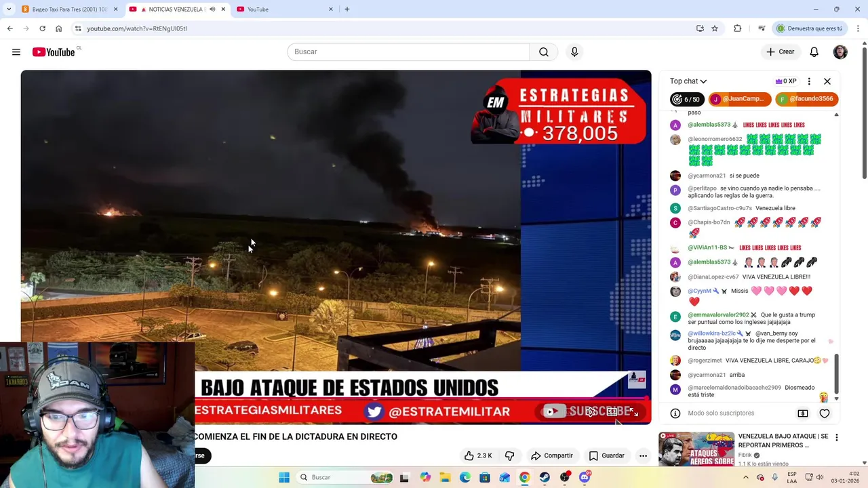Expand the Top chat dropdown
The image size is (868, 488).
(x=688, y=81)
